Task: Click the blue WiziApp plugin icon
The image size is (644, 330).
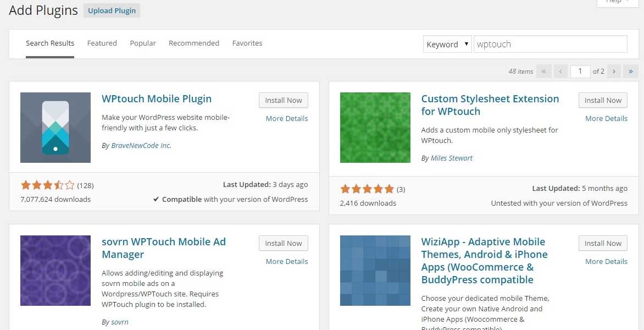Action: tap(375, 271)
